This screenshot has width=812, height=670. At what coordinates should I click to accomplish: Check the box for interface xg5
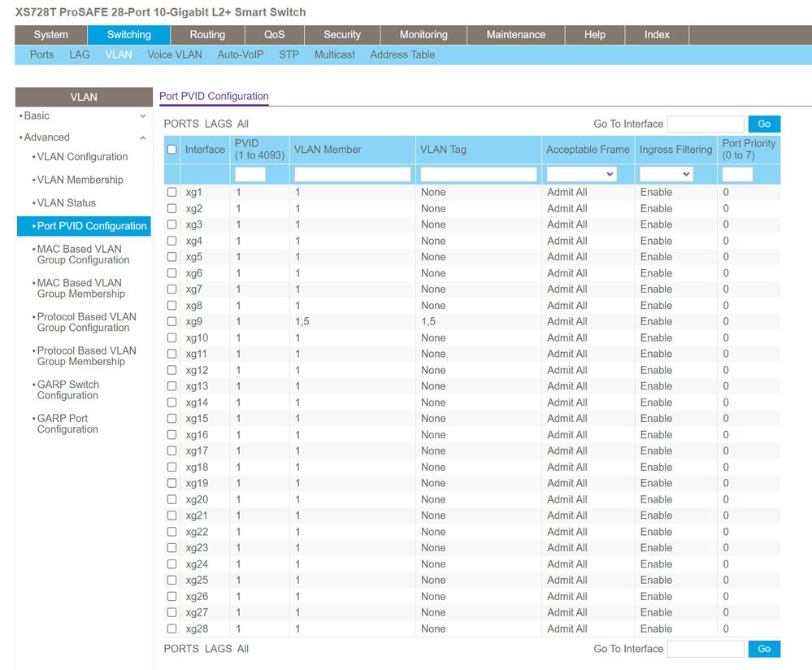tap(172, 257)
